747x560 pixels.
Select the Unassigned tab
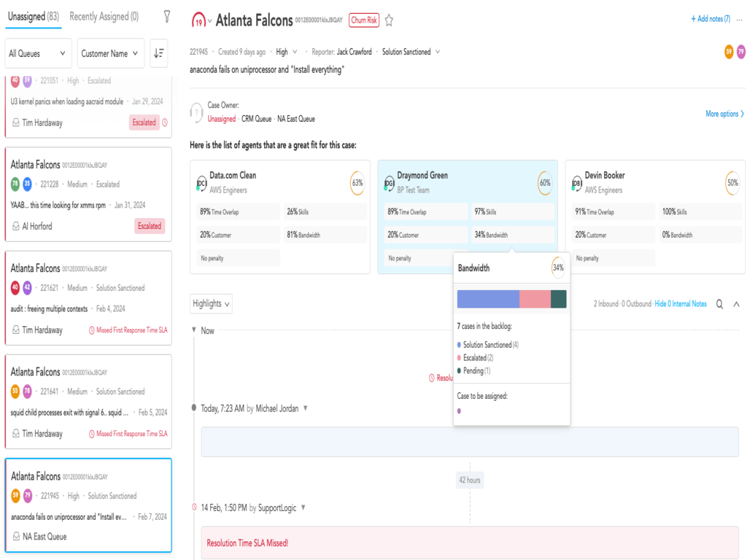point(34,16)
